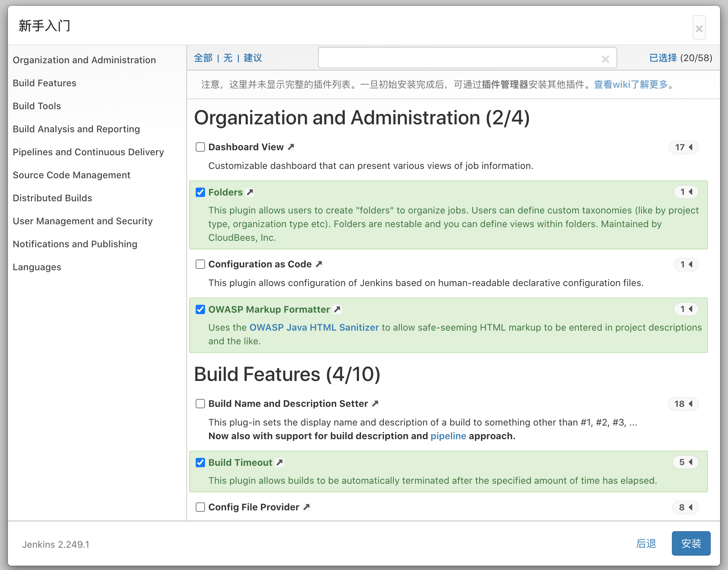728x570 pixels.
Task: Select the Build Features sidebar menu item
Action: tap(44, 83)
